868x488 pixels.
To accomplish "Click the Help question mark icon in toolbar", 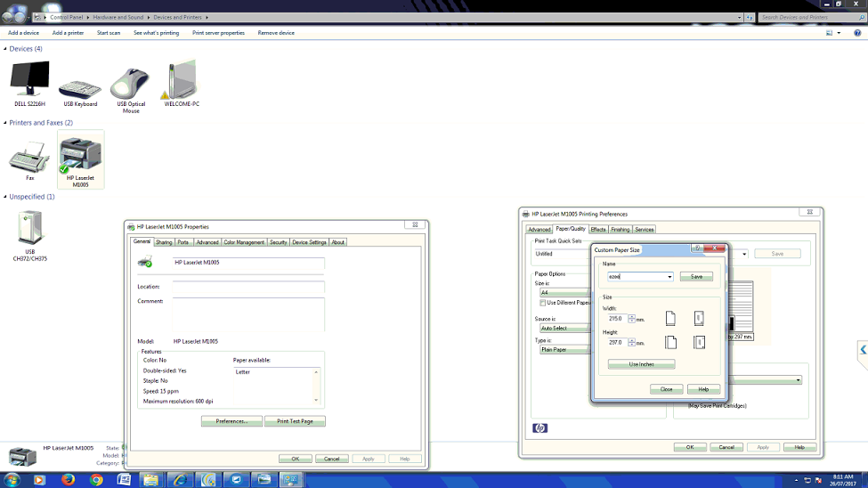I will coord(857,33).
